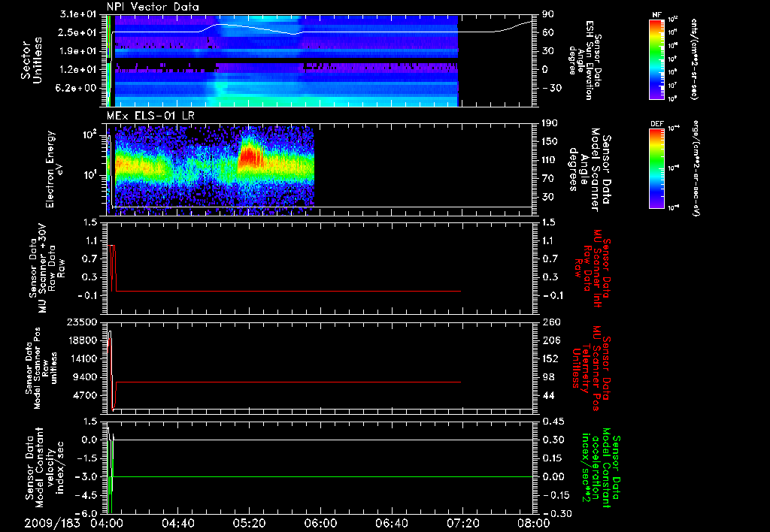The width and height of the screenshot is (770, 532).
Task: Click the 'Model Scanner Angle degrees' right label
Action: coord(590,170)
